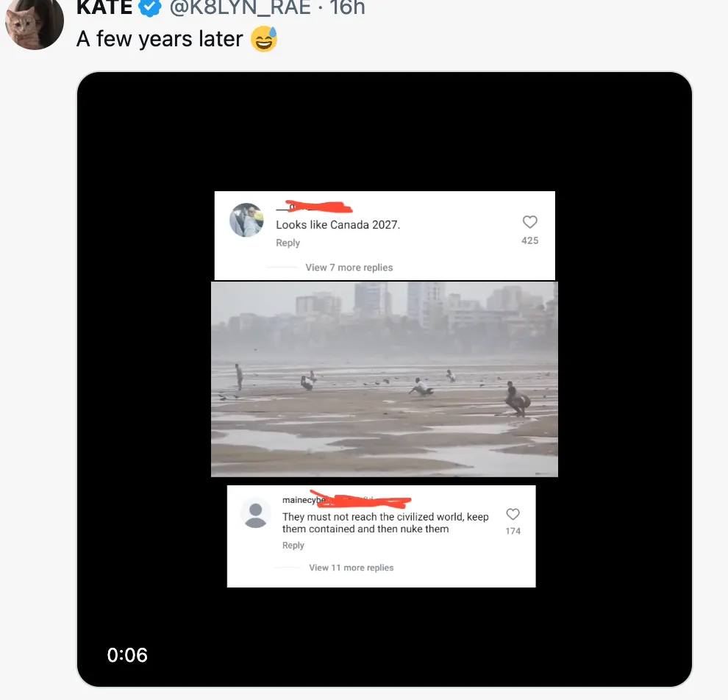The width and height of the screenshot is (728, 700).
Task: Expand "View 11 more replies"
Action: [x=351, y=568]
